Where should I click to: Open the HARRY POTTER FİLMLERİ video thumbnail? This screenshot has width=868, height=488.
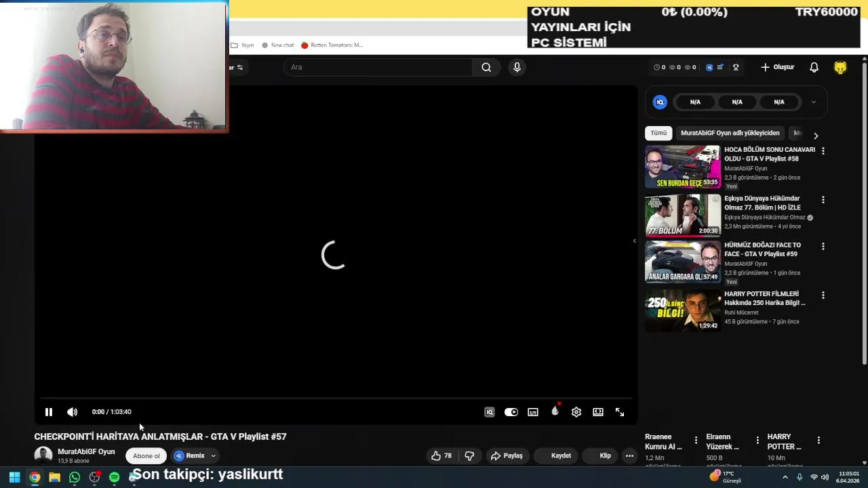682,310
